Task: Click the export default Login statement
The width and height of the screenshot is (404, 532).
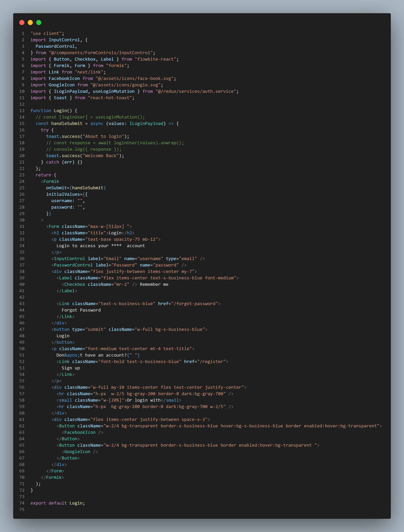Action: click(x=58, y=503)
